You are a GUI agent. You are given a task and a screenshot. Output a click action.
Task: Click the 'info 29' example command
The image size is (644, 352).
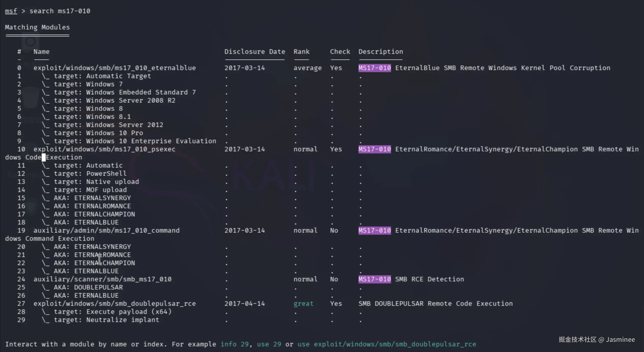234,344
